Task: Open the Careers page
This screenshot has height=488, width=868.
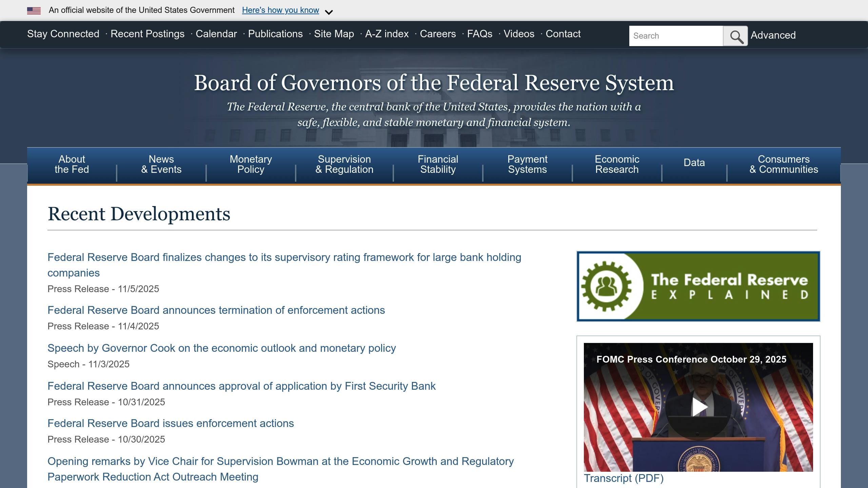Action: (438, 34)
